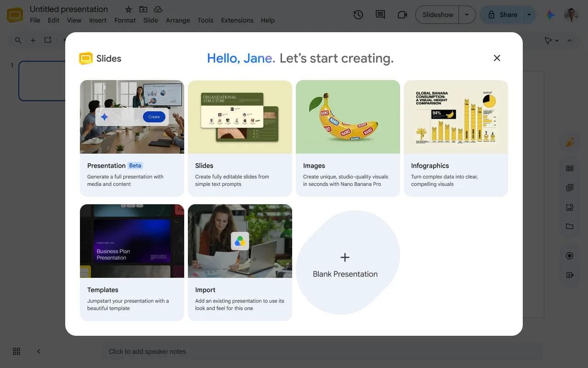The image size is (588, 368).
Task: Open the Help menu
Action: pos(268,20)
